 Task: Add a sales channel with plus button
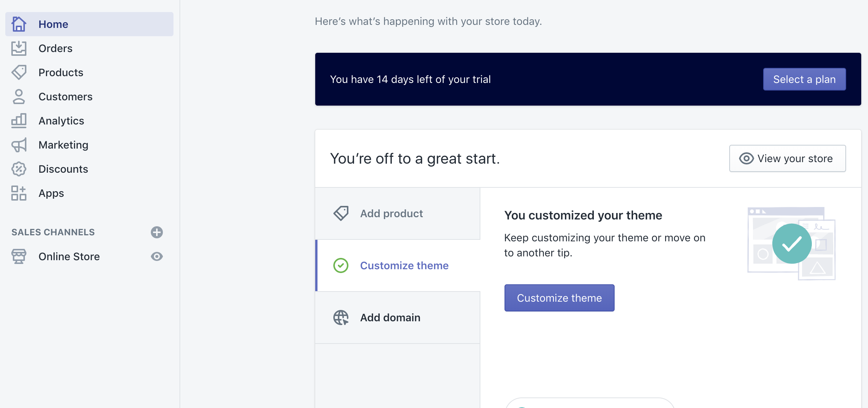(157, 232)
